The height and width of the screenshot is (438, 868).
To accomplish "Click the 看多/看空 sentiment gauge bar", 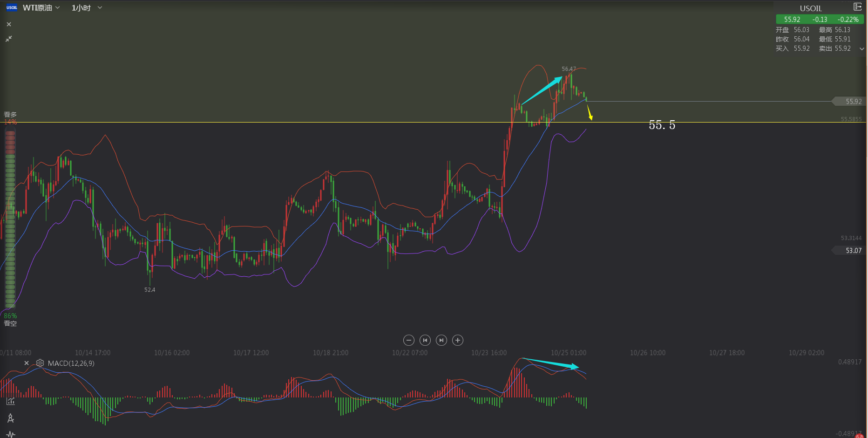I will (x=10, y=219).
